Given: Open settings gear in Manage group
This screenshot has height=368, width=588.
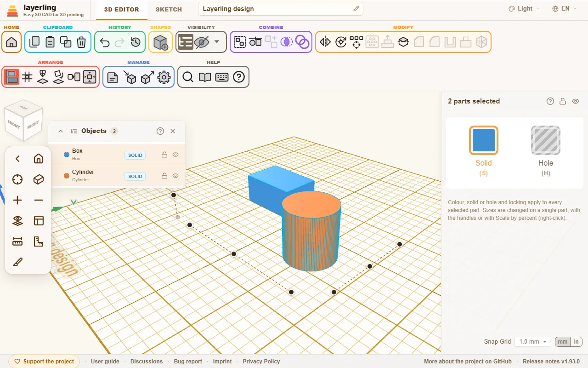Looking at the screenshot, I should coord(164,77).
